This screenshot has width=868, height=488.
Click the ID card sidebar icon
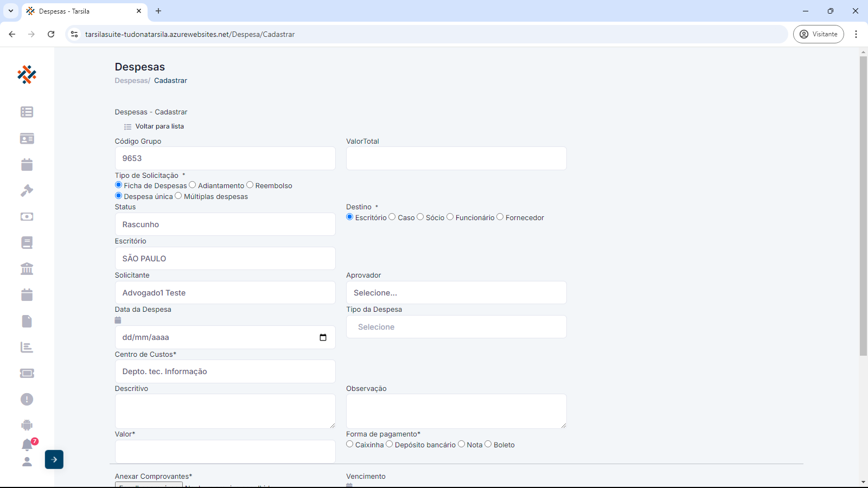27,138
